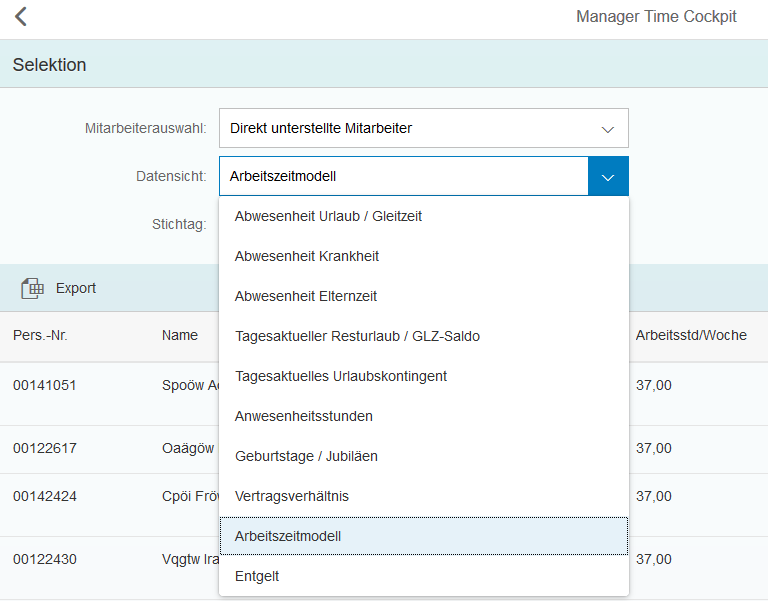The height and width of the screenshot is (601, 768).
Task: Pick the Abwesenheit Elternzeit entry
Action: pos(424,296)
